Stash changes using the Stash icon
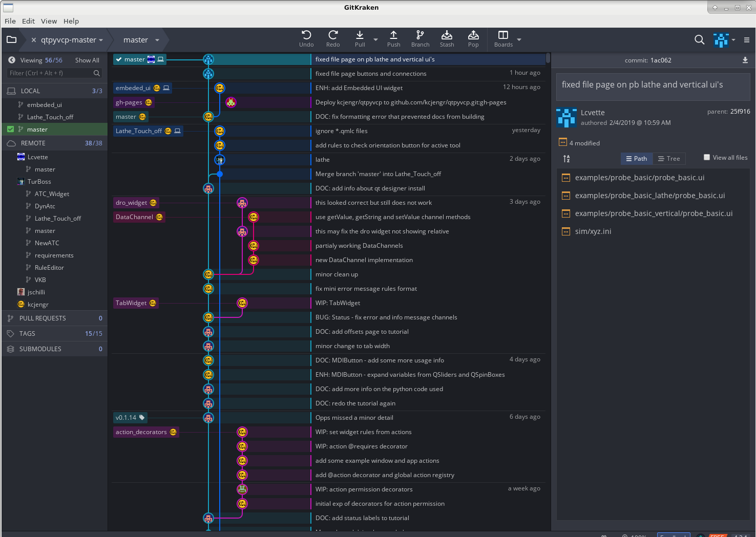 [447, 35]
